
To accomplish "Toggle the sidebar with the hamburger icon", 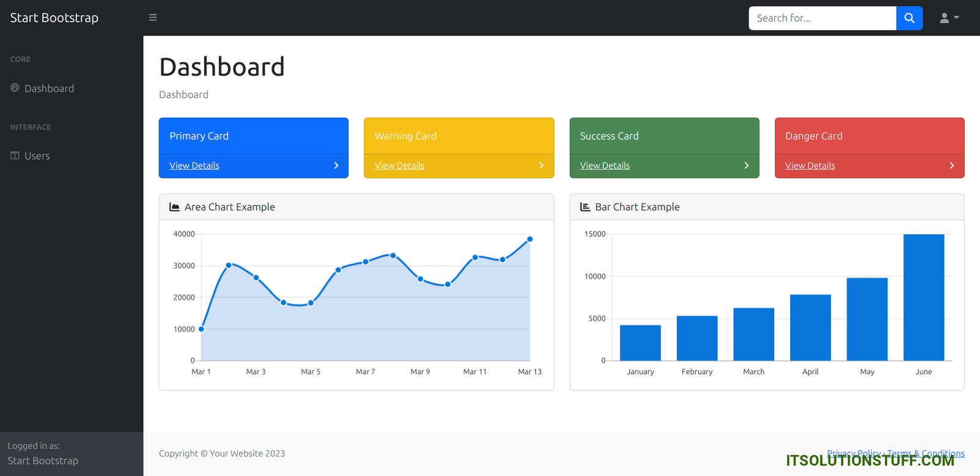I will click(153, 18).
